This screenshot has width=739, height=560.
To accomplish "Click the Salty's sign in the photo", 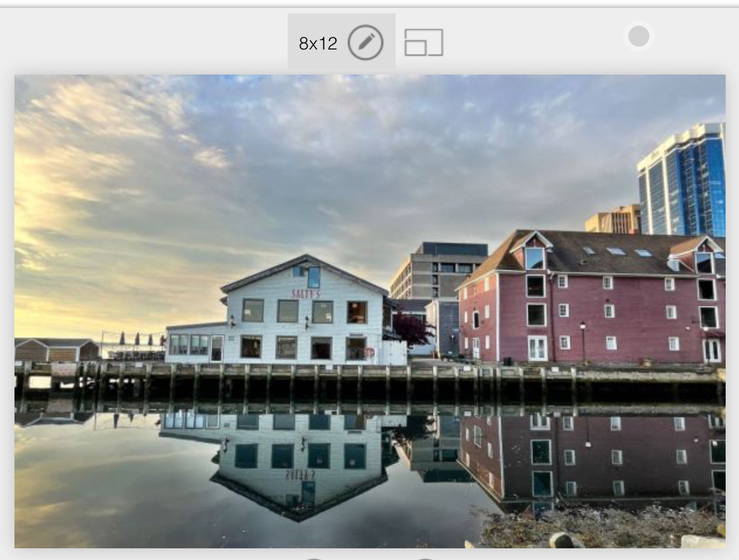I will pos(306,293).
